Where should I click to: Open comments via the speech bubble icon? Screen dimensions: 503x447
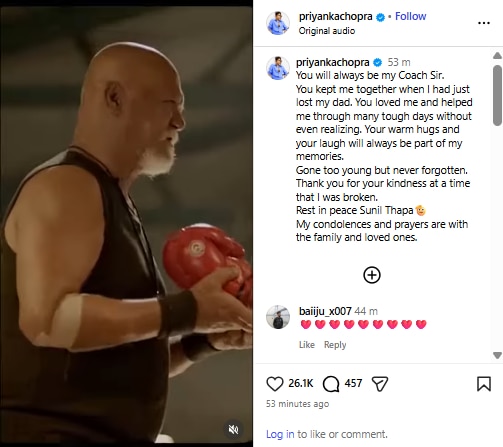pyautogui.click(x=331, y=384)
